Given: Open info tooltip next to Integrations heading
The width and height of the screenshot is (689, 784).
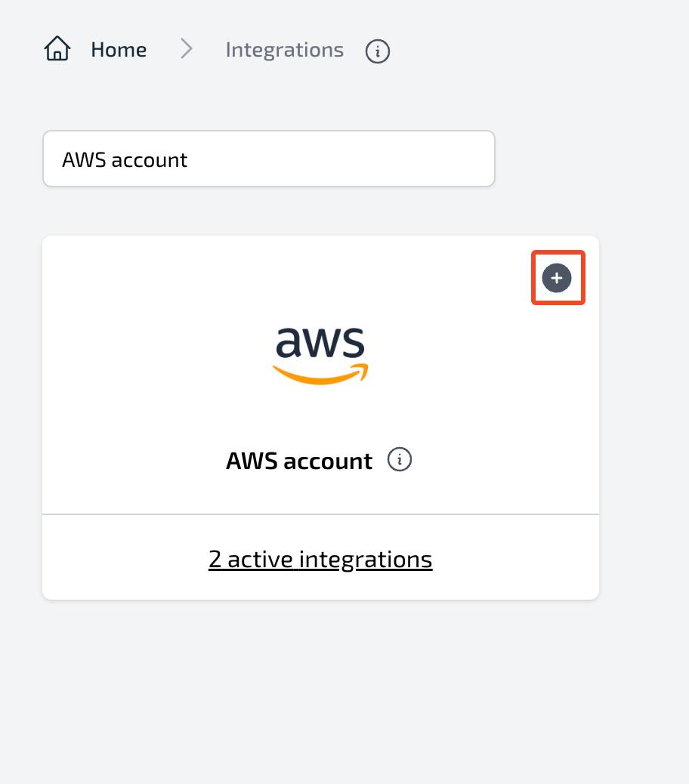Looking at the screenshot, I should pos(378,51).
